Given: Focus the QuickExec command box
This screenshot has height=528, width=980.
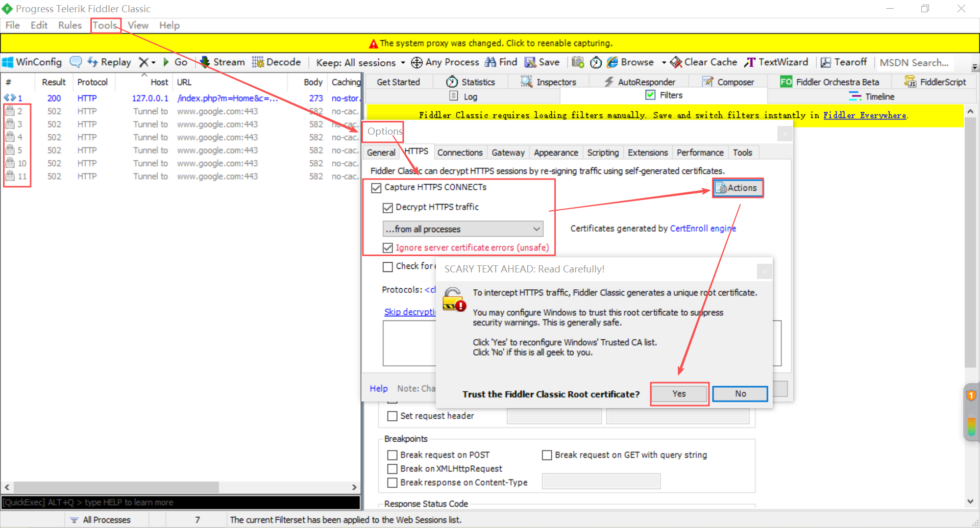Looking at the screenshot, I should tap(181, 502).
